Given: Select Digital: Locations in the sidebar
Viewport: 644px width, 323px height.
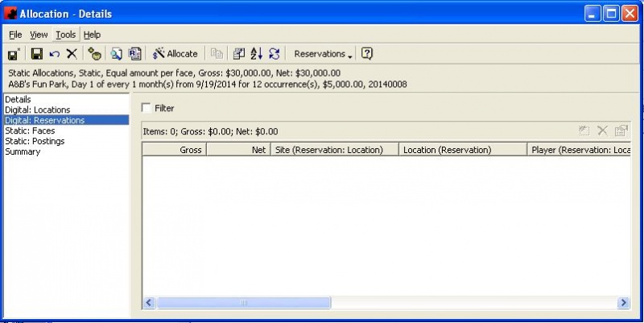Looking at the screenshot, I should point(37,110).
